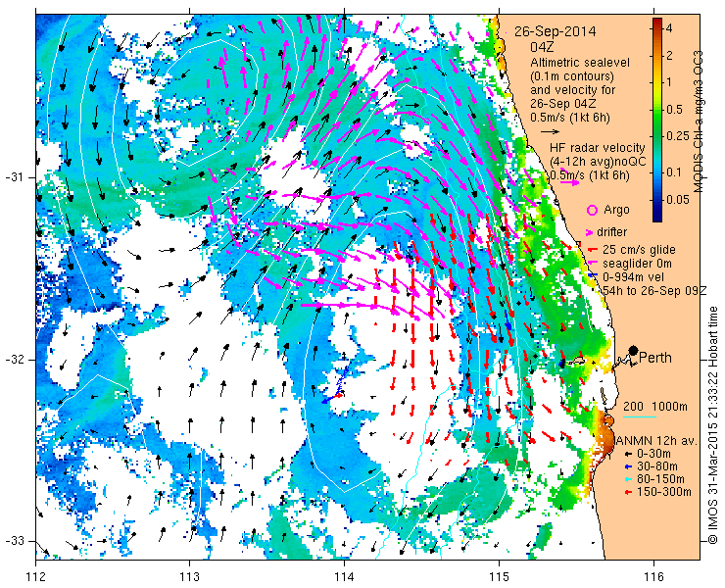Click the black altimetric 0.5m/s scale arrow

click(x=550, y=132)
